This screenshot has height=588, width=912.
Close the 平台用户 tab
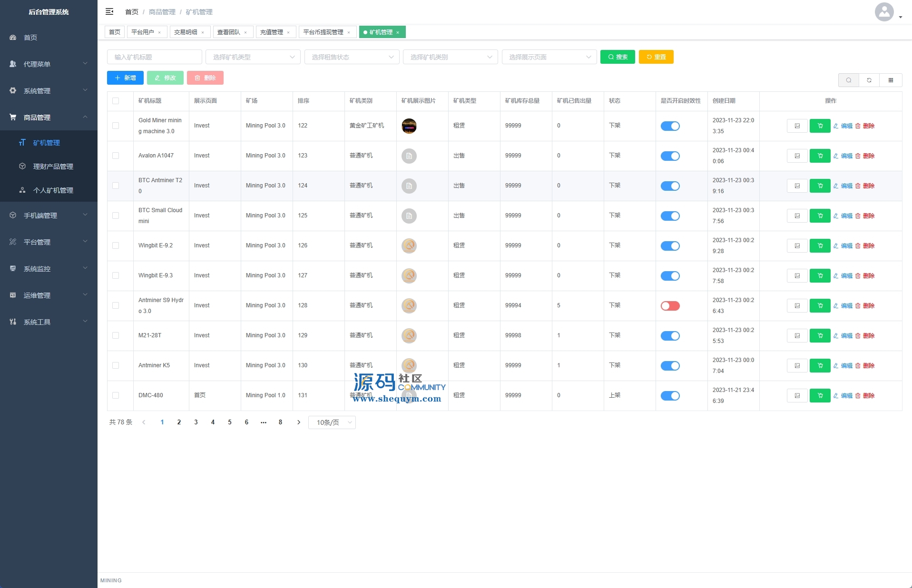point(159,32)
